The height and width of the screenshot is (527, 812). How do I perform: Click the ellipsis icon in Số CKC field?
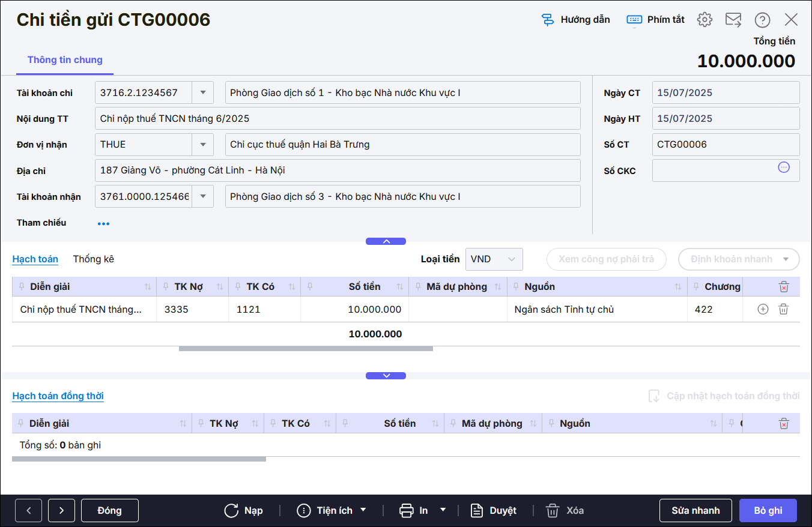(784, 167)
